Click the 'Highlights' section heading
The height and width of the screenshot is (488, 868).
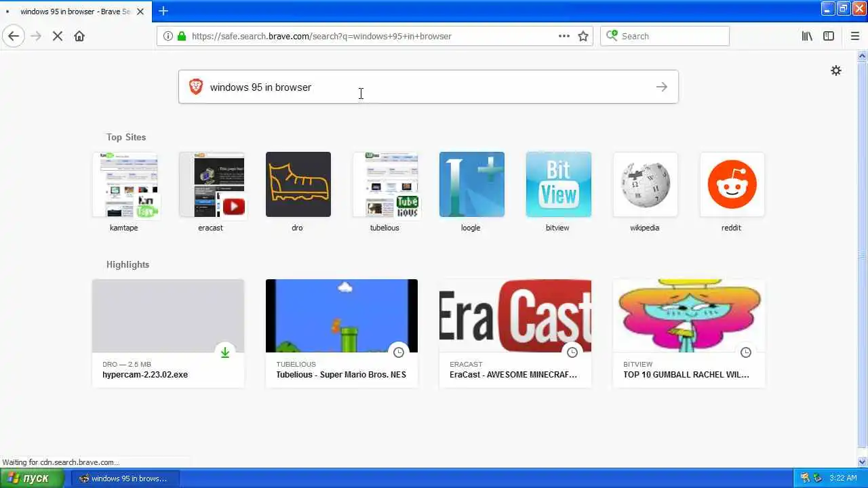127,264
